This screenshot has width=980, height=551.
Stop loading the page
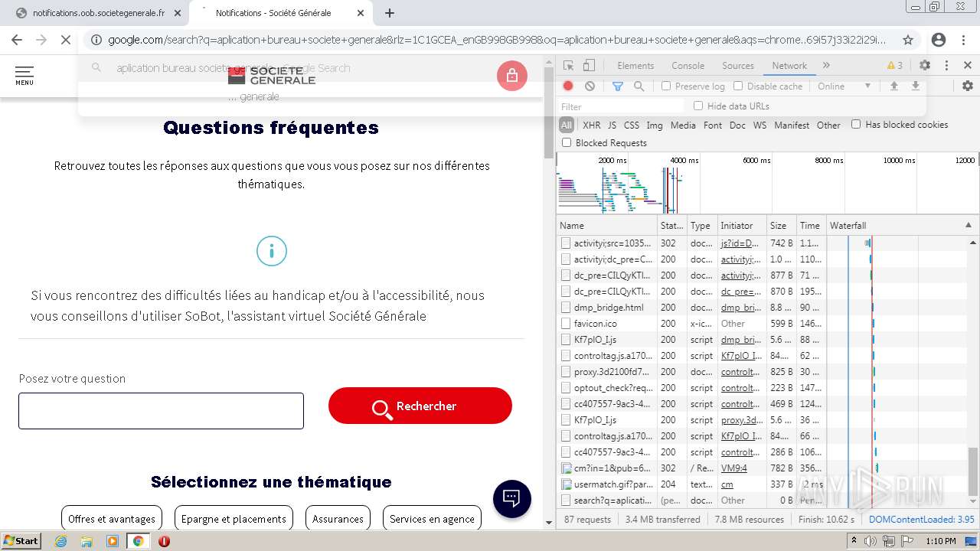(66, 40)
